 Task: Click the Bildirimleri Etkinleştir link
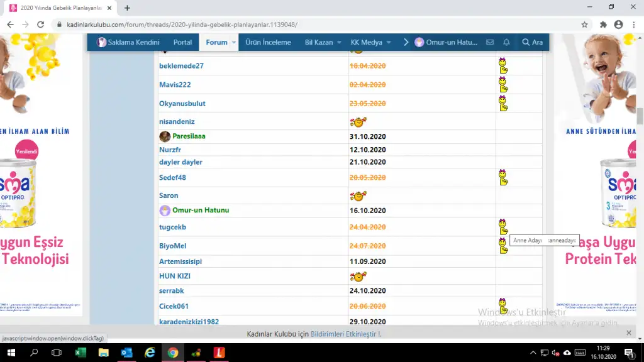click(x=345, y=334)
